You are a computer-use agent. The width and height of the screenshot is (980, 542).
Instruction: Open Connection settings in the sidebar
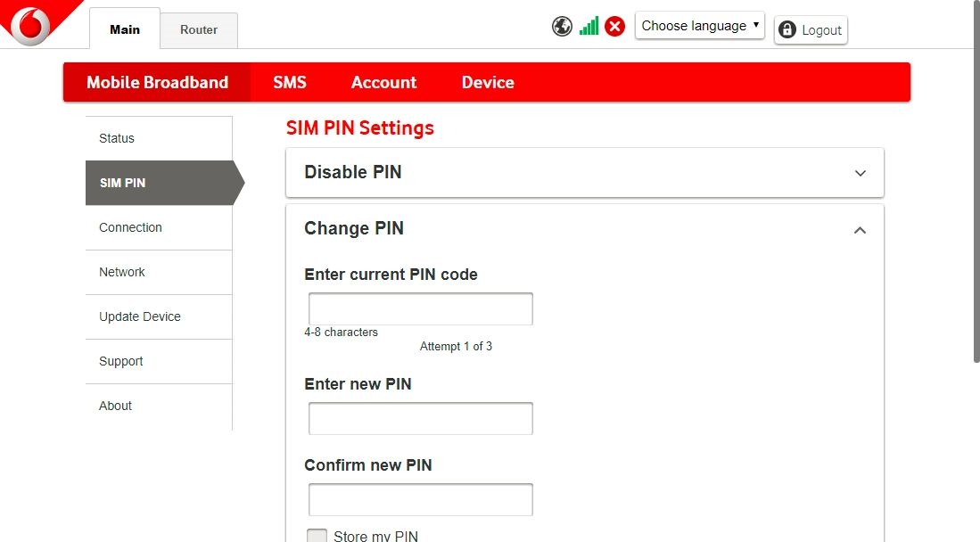[x=130, y=227]
